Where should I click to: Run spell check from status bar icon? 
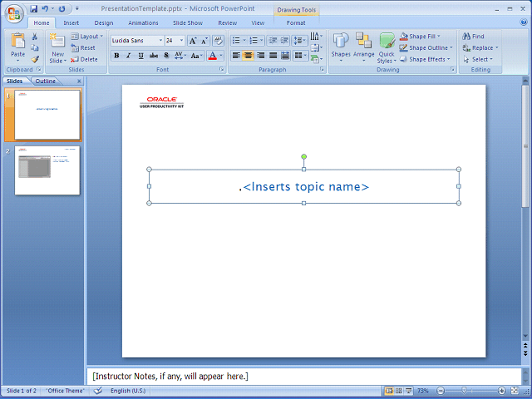tap(98, 391)
